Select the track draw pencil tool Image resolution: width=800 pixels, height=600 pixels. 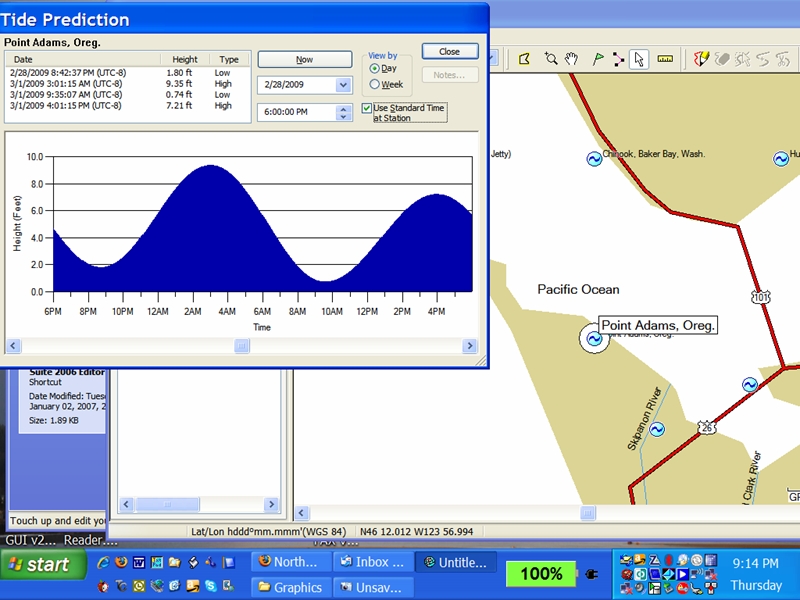pos(703,60)
